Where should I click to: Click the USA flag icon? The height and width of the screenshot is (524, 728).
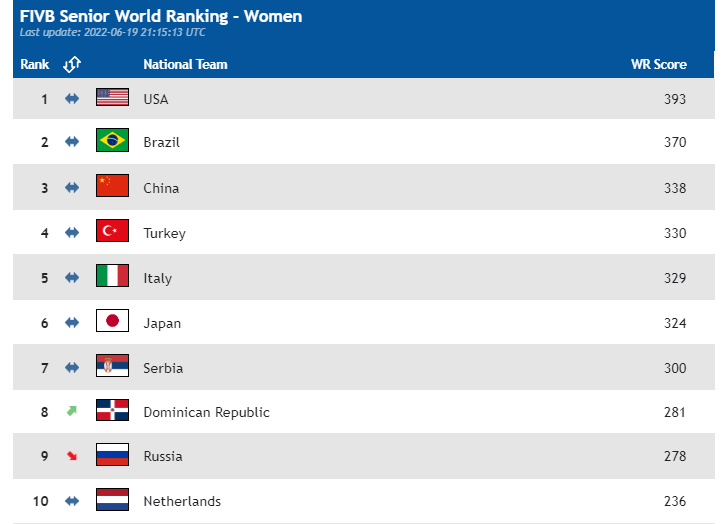tap(112, 98)
